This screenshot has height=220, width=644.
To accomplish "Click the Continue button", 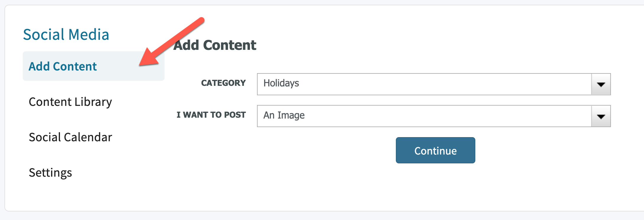I will pyautogui.click(x=435, y=150).
